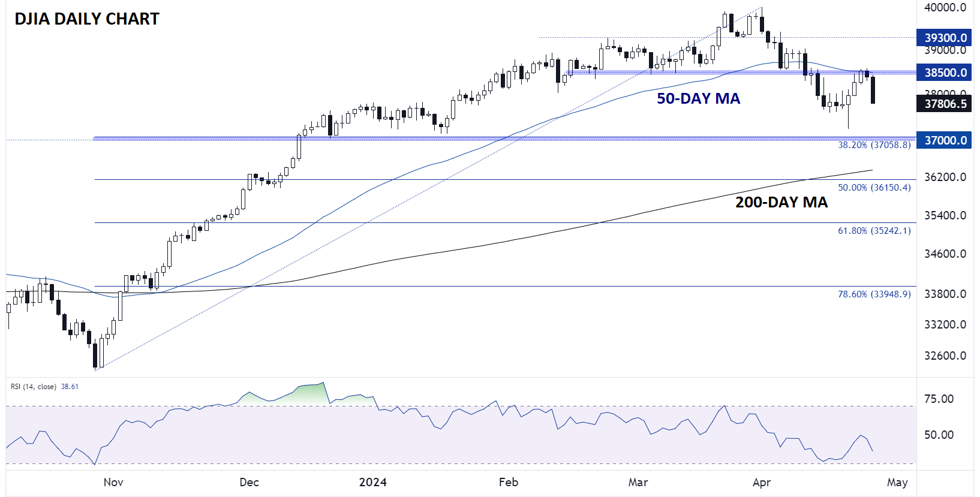Click the 32600.0 price axis value

[945, 356]
